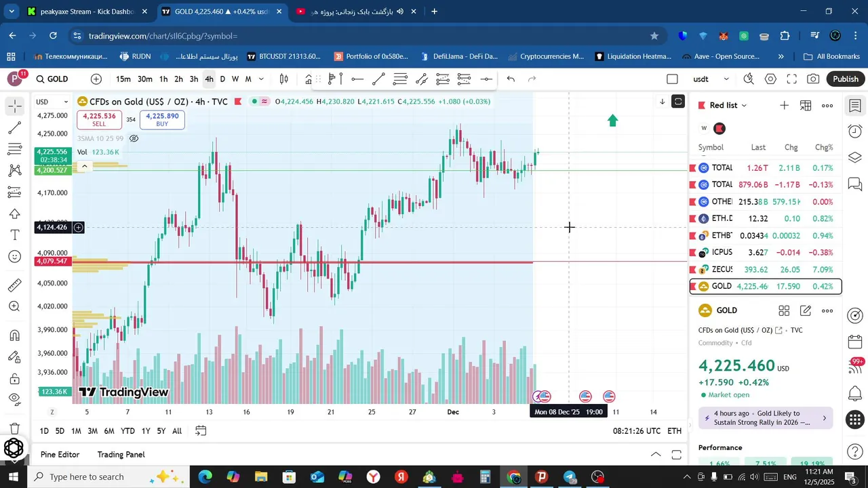Filter by the red flag color
Viewport: 868px width, 488px height.
[719, 128]
